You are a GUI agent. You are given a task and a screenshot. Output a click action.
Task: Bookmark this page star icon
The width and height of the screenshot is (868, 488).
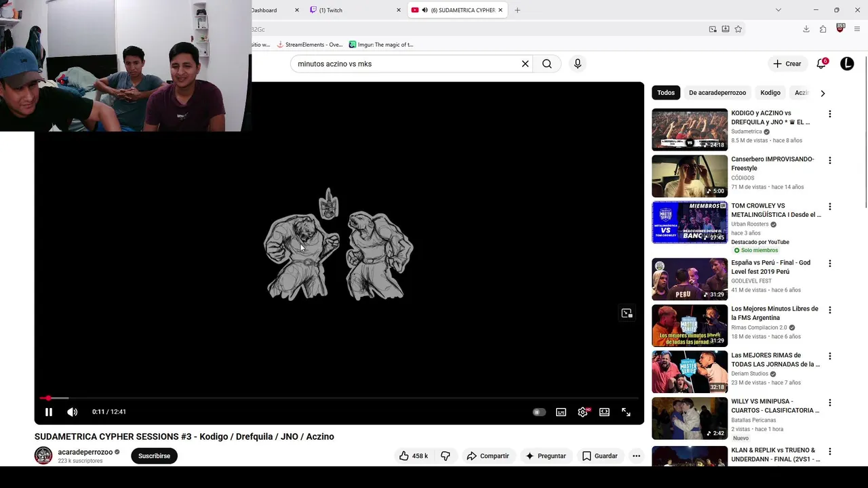tap(738, 29)
